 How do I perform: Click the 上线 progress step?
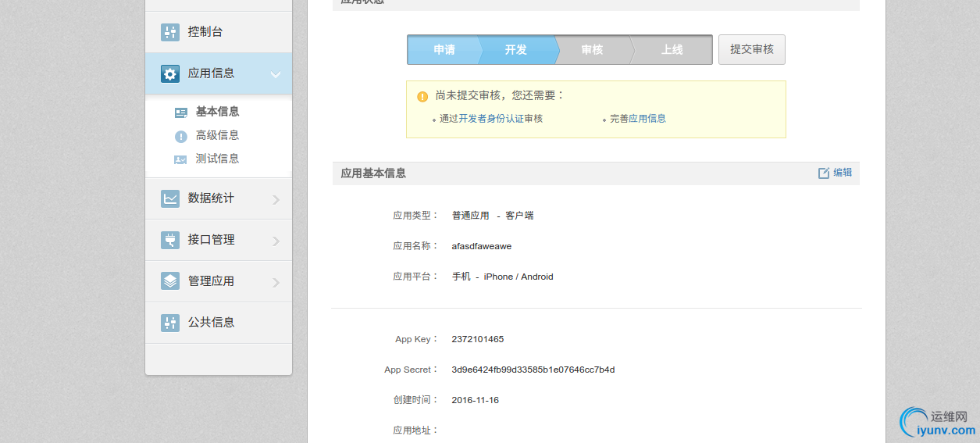(x=672, y=49)
